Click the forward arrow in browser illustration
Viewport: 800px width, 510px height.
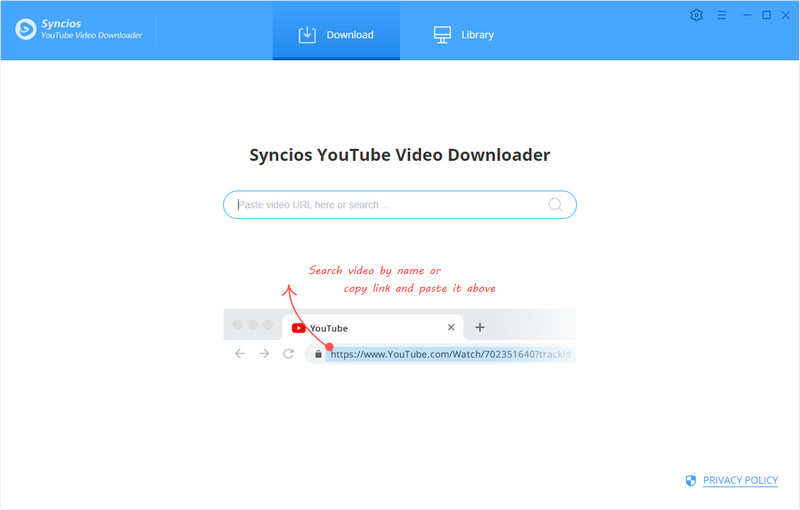[x=264, y=353]
